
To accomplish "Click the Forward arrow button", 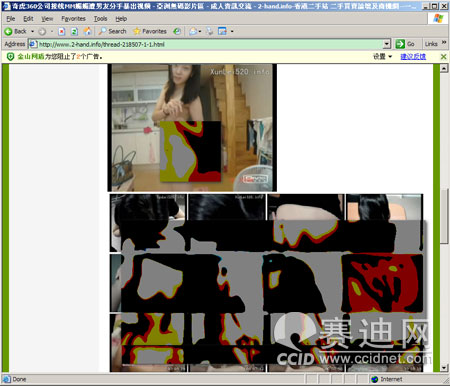I will pyautogui.click(x=42, y=32).
